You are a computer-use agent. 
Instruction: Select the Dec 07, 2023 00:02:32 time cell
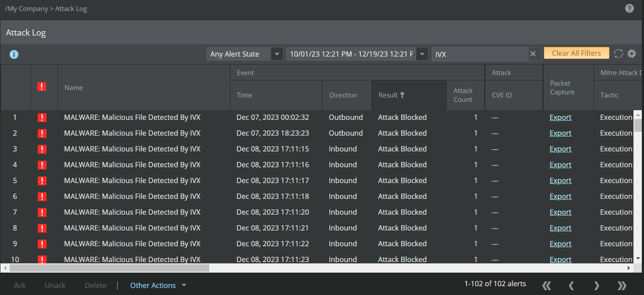pos(273,117)
